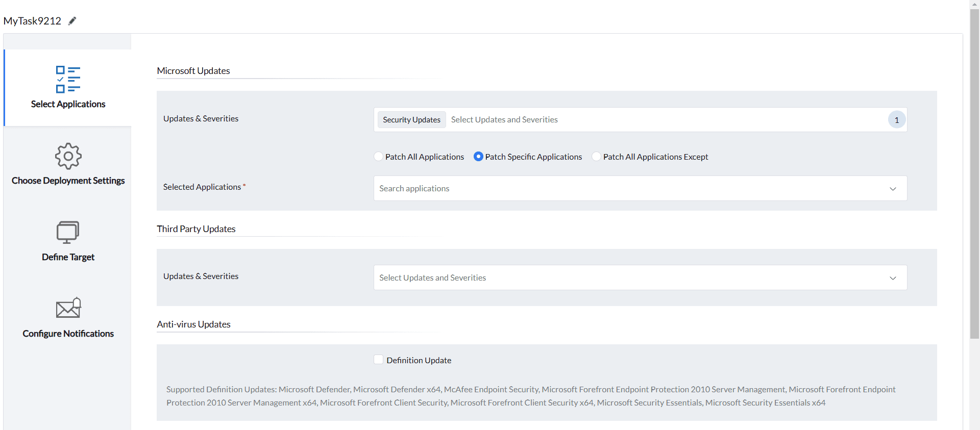Click the Define Target monitor icon
Image resolution: width=980 pixels, height=430 pixels.
(x=68, y=232)
